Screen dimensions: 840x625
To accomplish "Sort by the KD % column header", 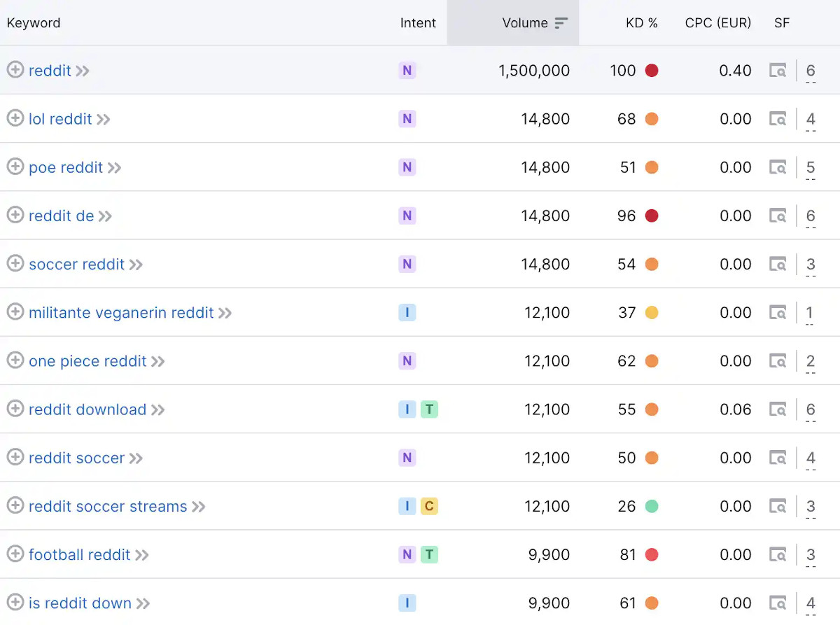I will [x=642, y=23].
